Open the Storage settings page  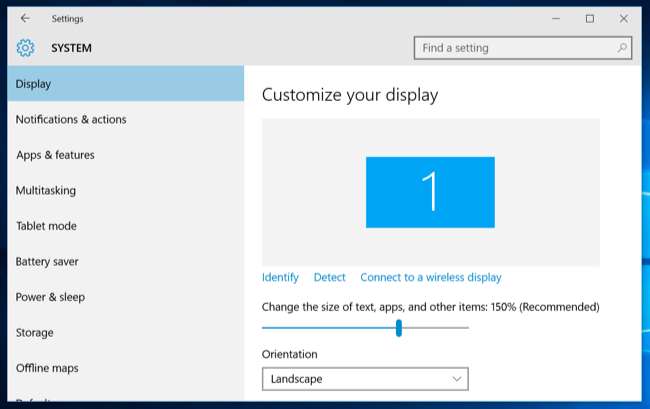[35, 333]
